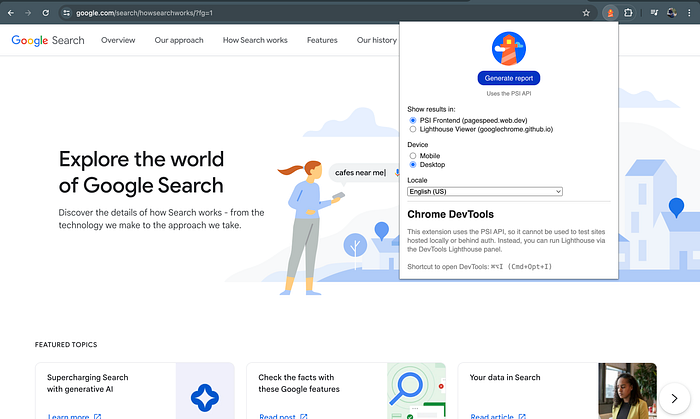Click the "Explore the world of Google Search" heading
The image size is (700, 419).
141,172
